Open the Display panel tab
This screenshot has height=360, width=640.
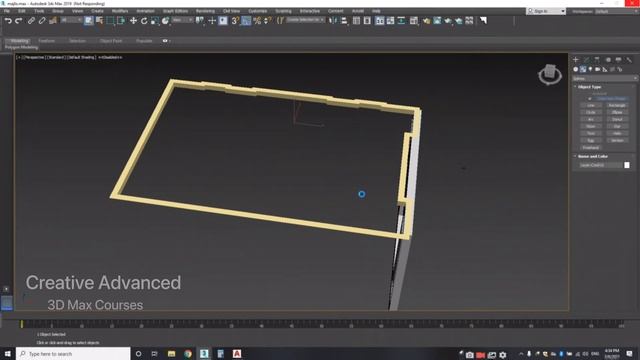pyautogui.click(x=618, y=60)
